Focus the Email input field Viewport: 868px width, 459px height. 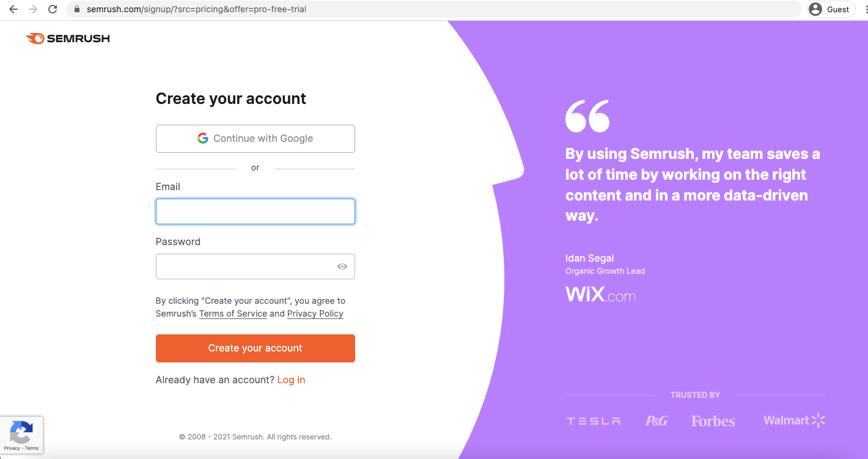[256, 211]
